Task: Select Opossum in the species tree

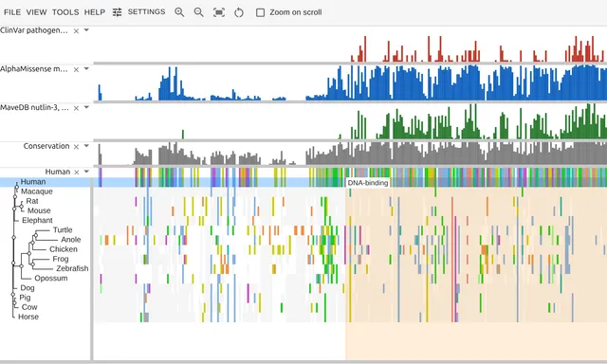Action: 51,278
